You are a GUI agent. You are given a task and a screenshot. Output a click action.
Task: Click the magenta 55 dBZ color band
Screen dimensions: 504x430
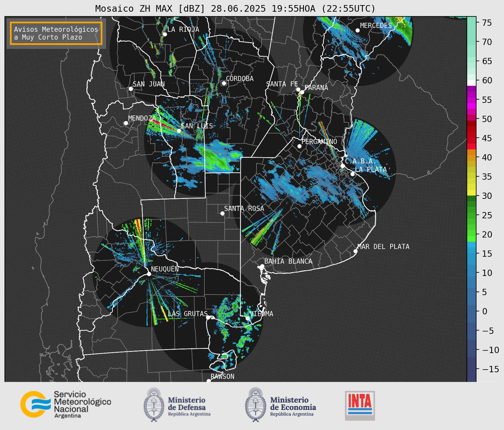pyautogui.click(x=471, y=100)
